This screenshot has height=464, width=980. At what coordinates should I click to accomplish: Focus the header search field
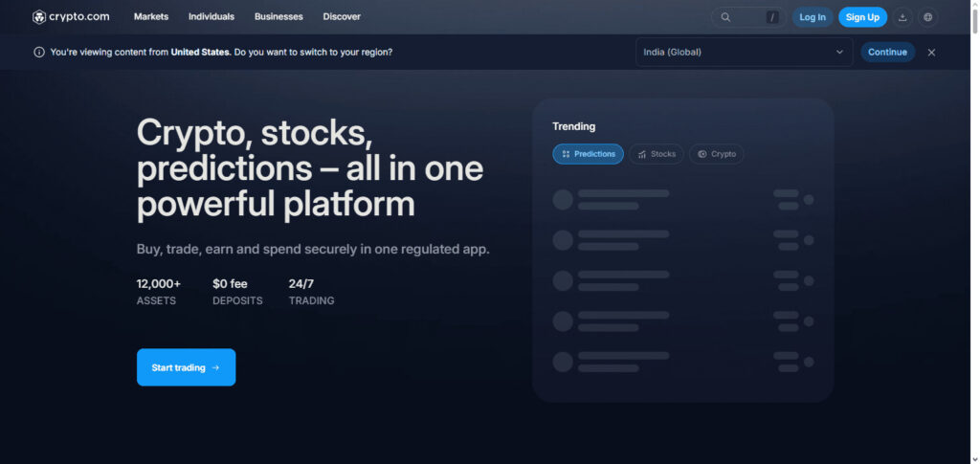[x=748, y=17]
